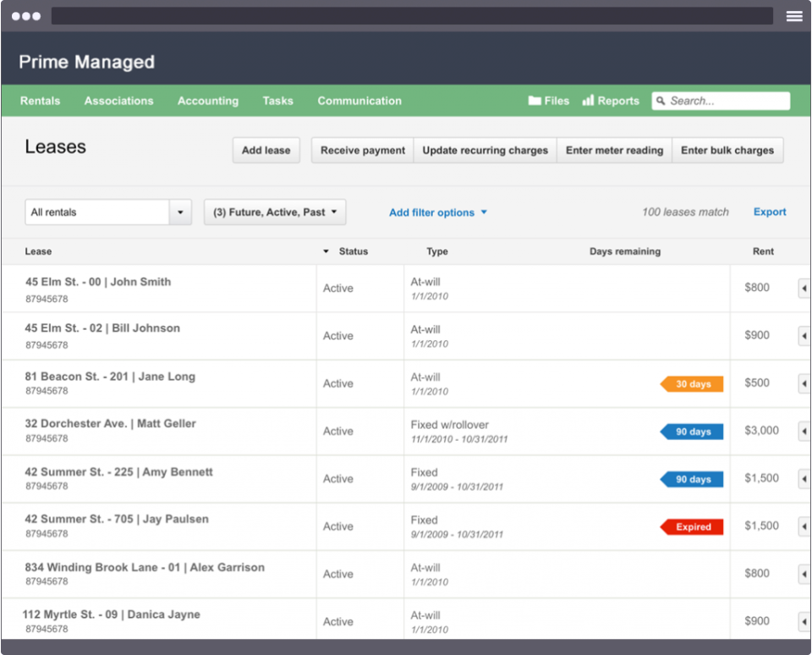
Task: Open the Rentals menu
Action: click(41, 101)
